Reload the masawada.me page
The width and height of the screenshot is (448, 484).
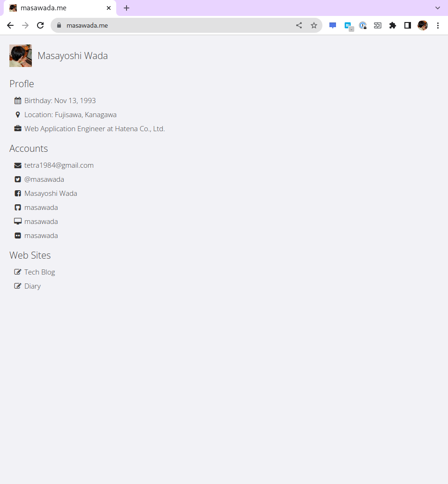[x=40, y=25]
